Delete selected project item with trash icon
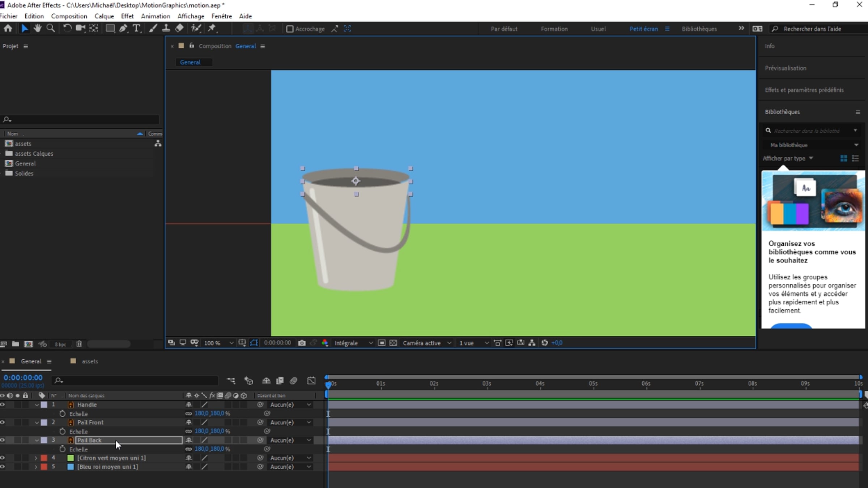This screenshot has width=868, height=488. point(79,344)
